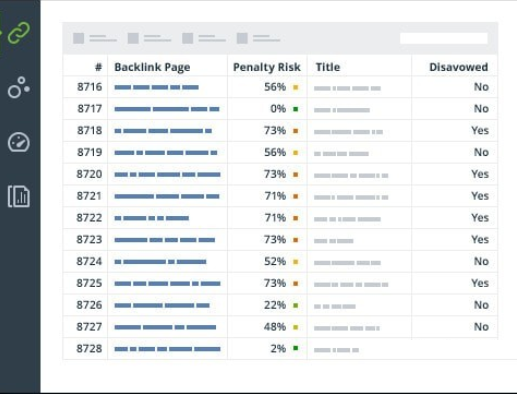Click the second gray toolbar square button

pos(133,38)
